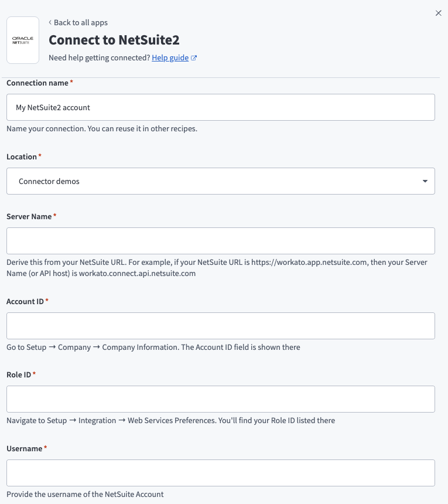The image size is (448, 504).
Task: Click the Oracle NetSuite app logo
Action: (x=22, y=40)
